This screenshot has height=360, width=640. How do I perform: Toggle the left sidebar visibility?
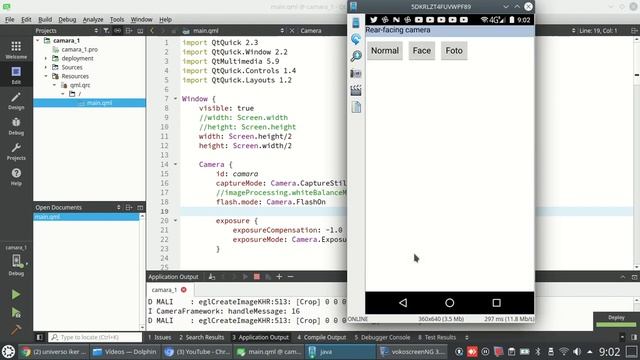(40, 337)
